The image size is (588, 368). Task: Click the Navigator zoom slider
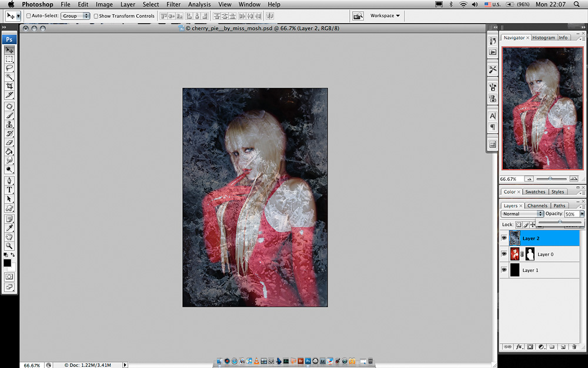coord(551,179)
